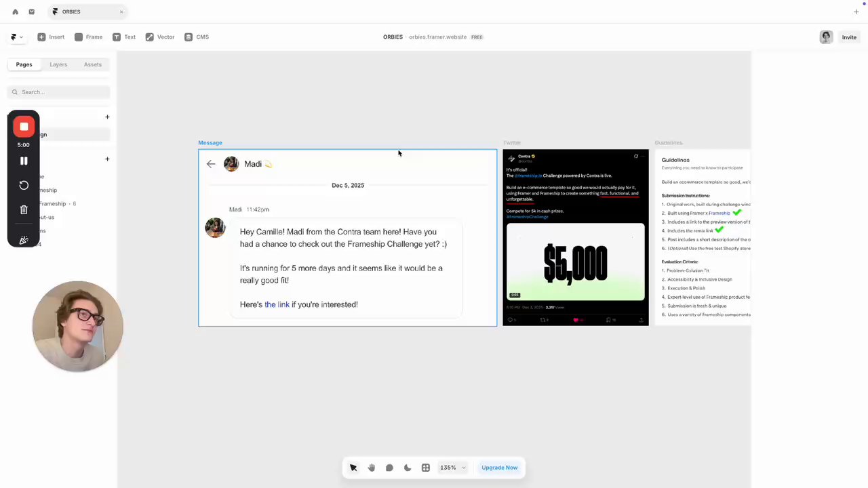Select the Frame tool
Screen dimensions: 868x488
[x=88, y=37]
